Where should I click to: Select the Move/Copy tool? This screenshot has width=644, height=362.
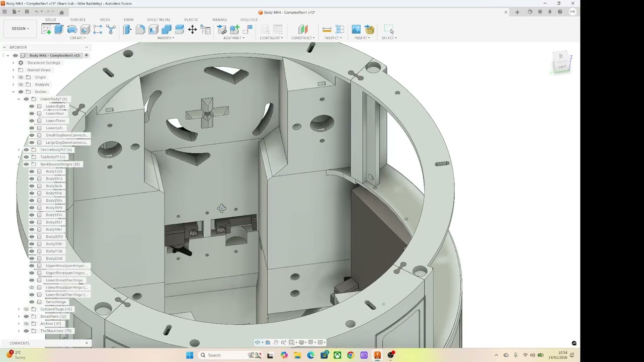tap(192, 30)
